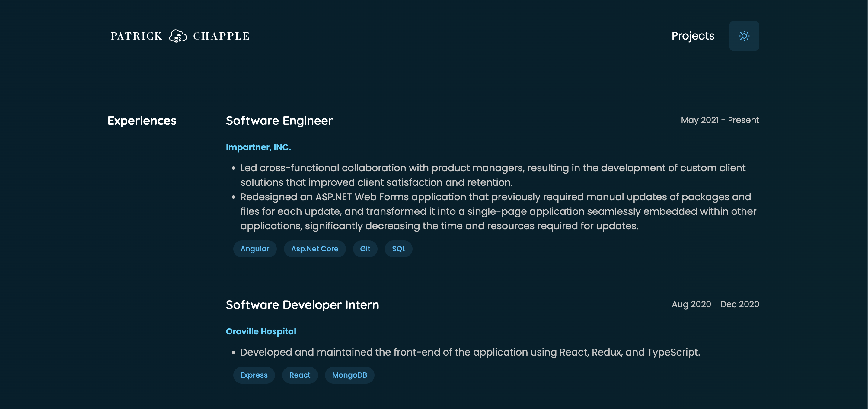Screen dimensions: 868x409
Task: Select the SQL skill tag
Action: (399, 249)
